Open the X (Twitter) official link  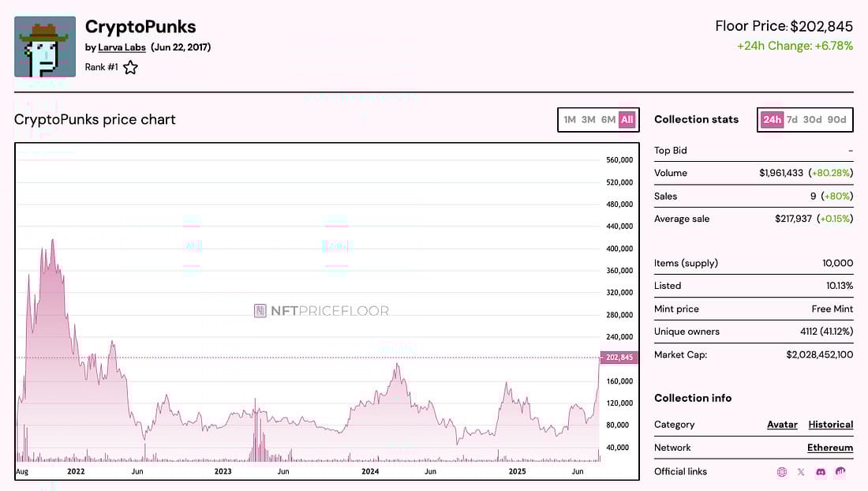[x=801, y=471]
